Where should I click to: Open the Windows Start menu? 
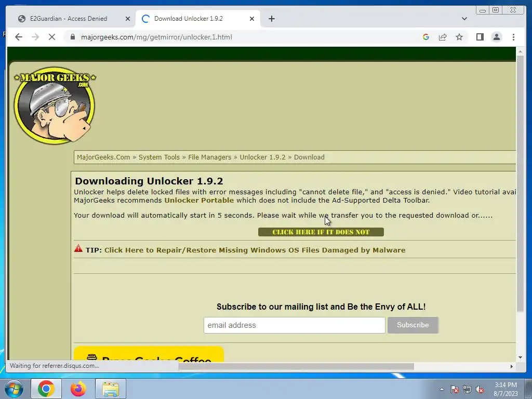13,389
